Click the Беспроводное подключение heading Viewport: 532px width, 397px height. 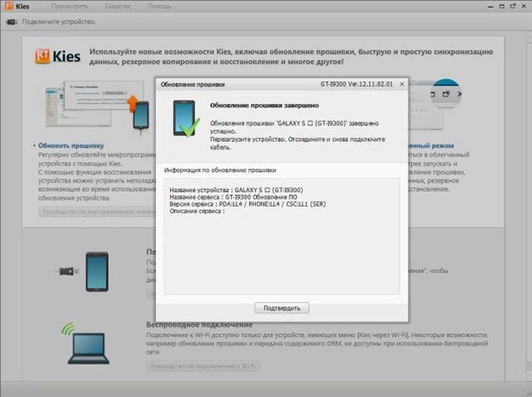click(199, 324)
